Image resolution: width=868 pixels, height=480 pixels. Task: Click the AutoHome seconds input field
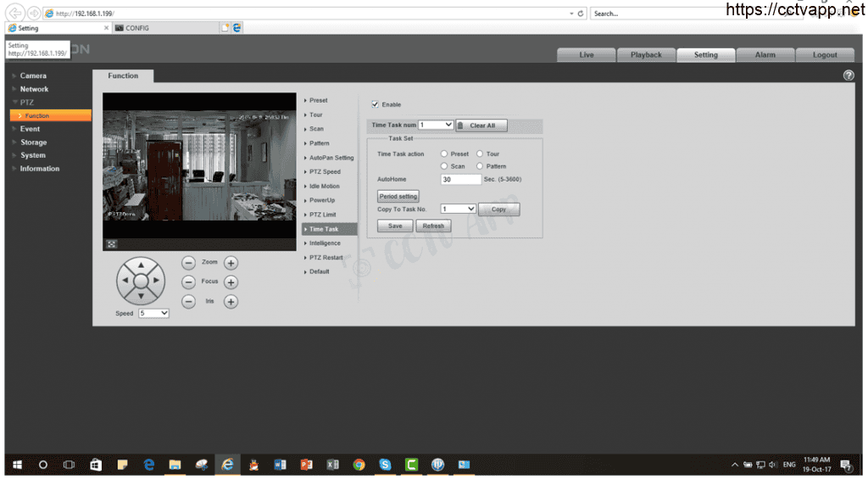pyautogui.click(x=460, y=180)
